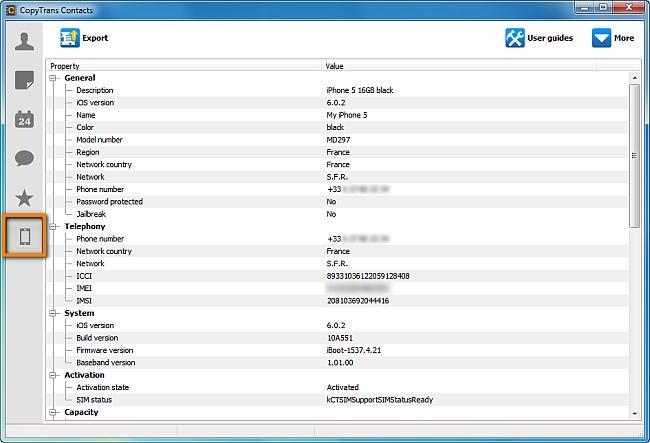The width and height of the screenshot is (650, 443).
Task: Select the IMEI property row
Action: click(x=338, y=288)
